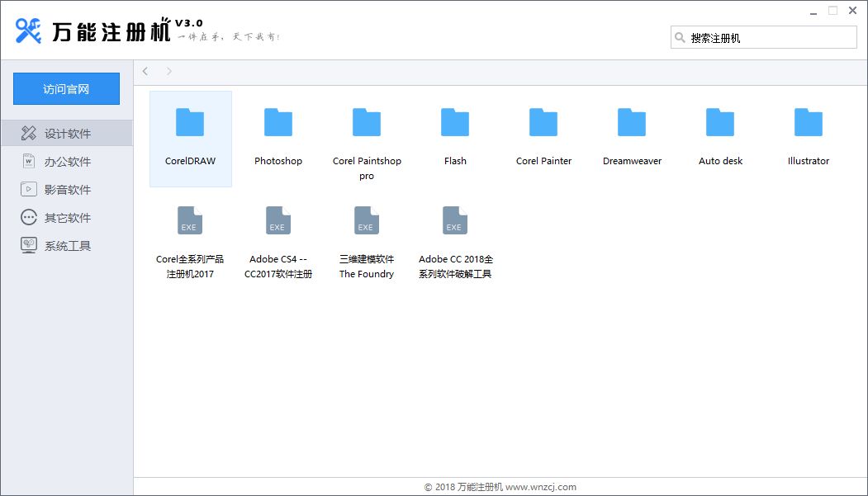Open the CorelDRAW folder icon
Viewport: 868px width, 496px height.
point(190,122)
